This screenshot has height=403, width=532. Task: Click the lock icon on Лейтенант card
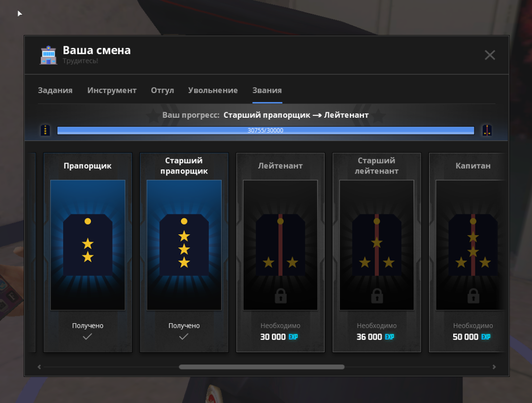(x=280, y=296)
